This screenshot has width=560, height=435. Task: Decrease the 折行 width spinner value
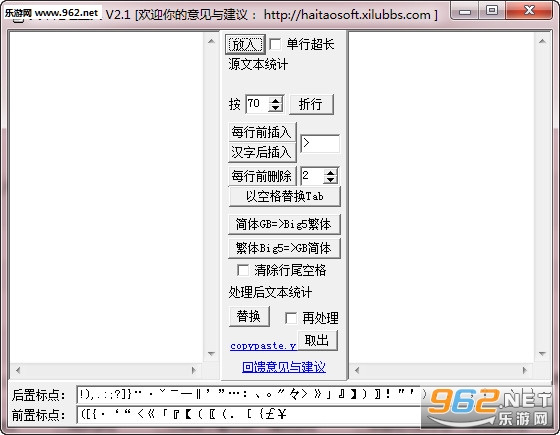pyautogui.click(x=276, y=108)
